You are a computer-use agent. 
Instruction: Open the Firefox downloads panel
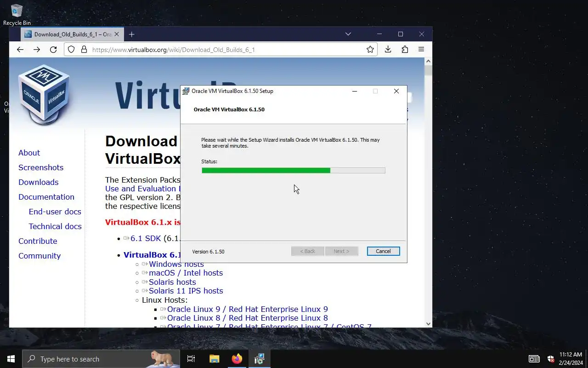388,50
